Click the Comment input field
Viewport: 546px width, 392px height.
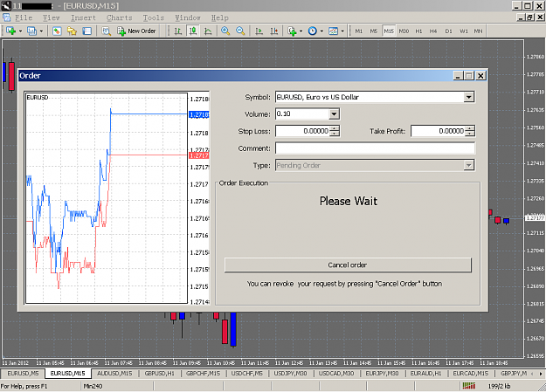point(375,148)
